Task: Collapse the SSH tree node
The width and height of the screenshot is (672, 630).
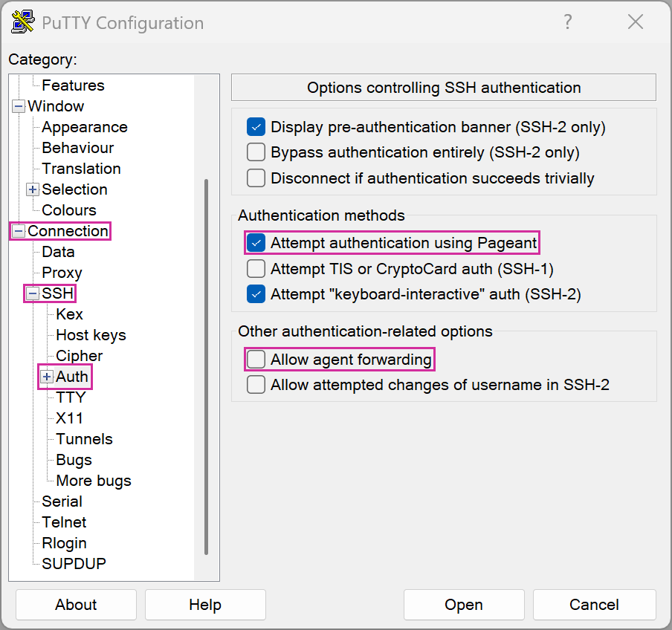Action: coord(33,293)
